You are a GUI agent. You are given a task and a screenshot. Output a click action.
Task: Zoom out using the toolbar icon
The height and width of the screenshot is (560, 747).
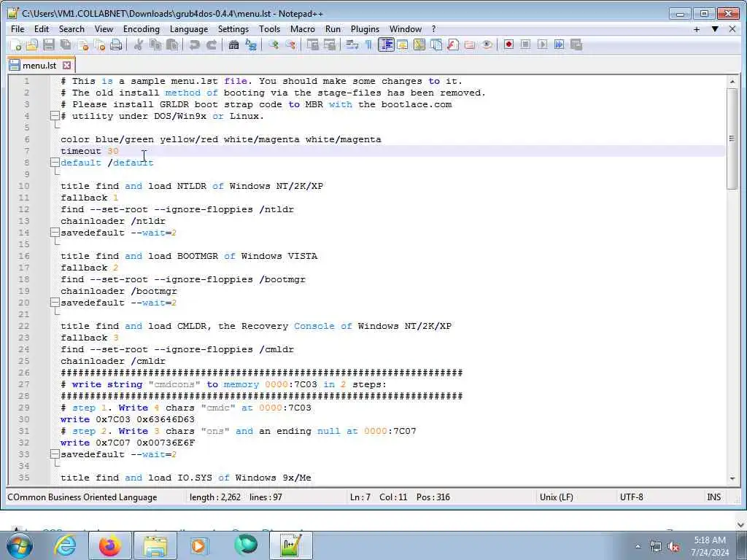click(290, 44)
